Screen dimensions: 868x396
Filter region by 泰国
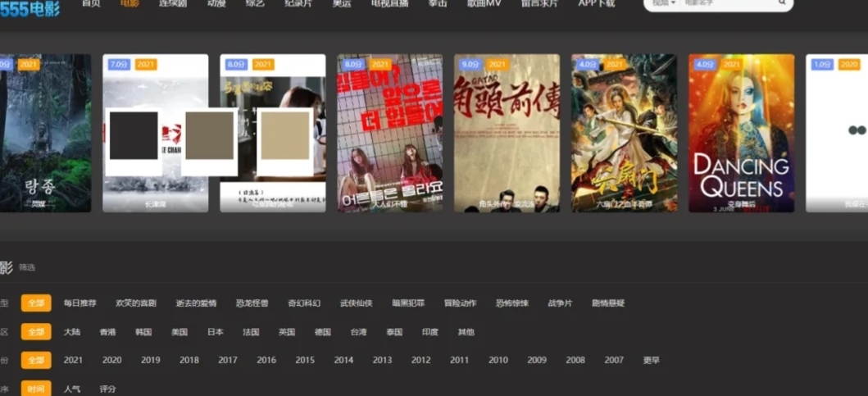click(x=394, y=332)
